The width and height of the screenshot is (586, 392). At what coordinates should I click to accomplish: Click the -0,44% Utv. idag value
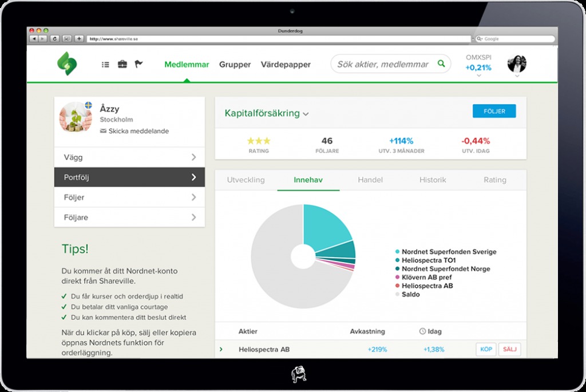coord(476,141)
